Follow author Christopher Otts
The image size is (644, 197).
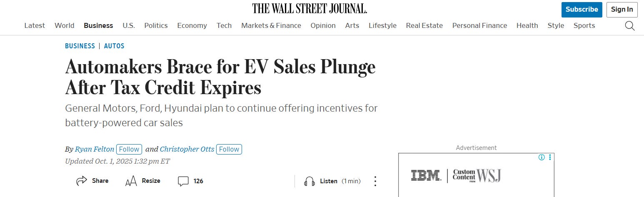(229, 149)
